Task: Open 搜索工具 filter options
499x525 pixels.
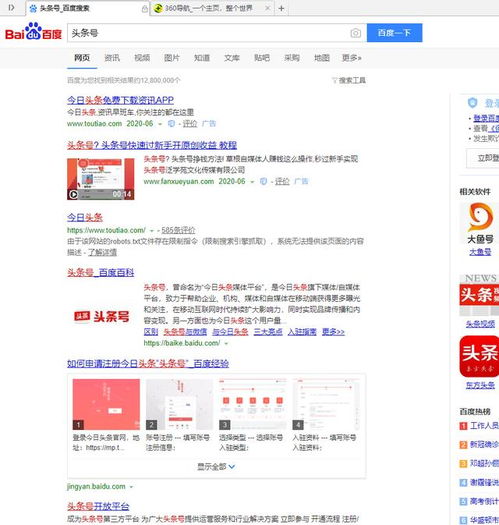Action: pos(349,80)
